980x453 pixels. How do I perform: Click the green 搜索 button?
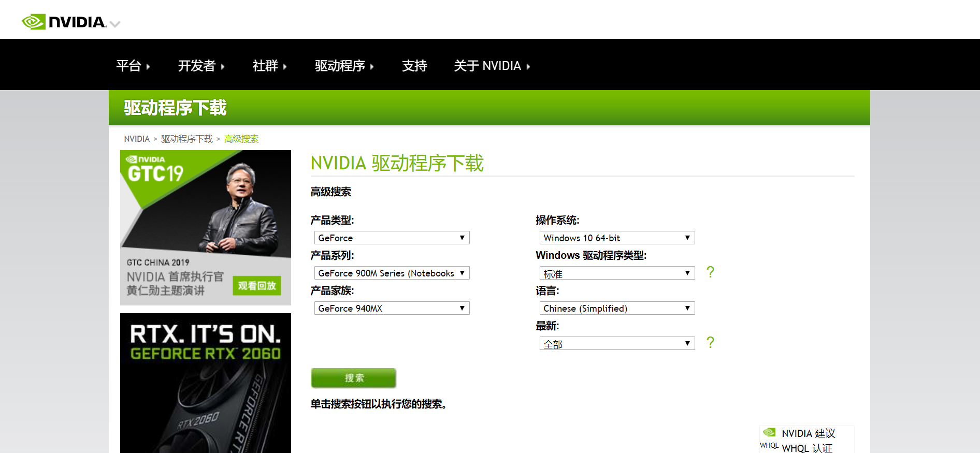point(354,378)
